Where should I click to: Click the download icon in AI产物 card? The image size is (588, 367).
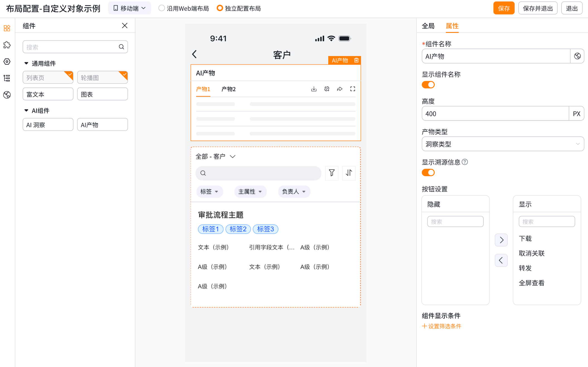point(314,89)
